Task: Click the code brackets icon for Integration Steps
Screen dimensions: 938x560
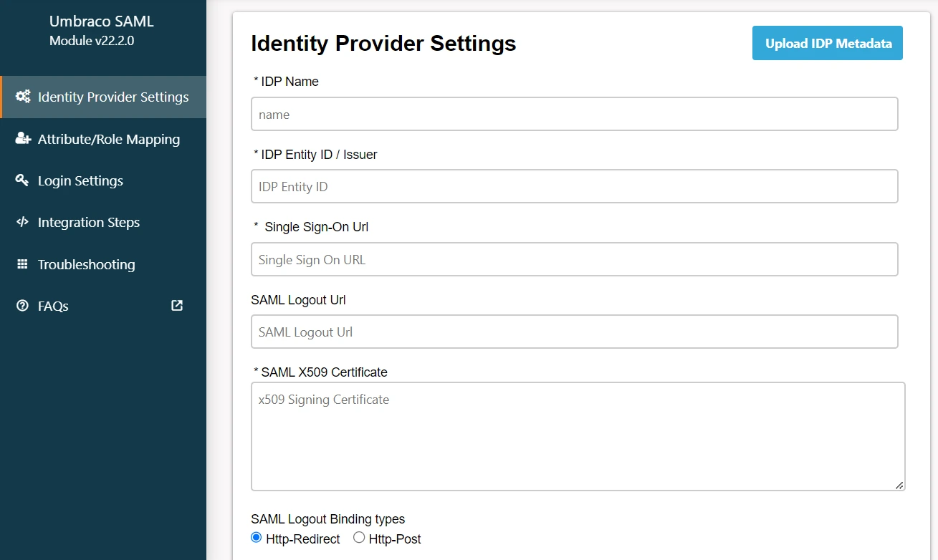Action: point(22,222)
